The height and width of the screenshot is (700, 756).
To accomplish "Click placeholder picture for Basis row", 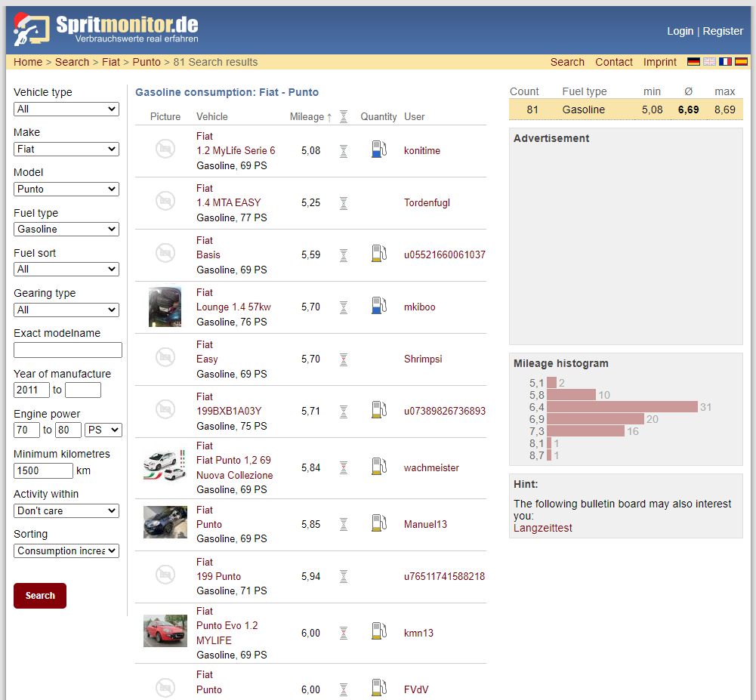I will [165, 253].
